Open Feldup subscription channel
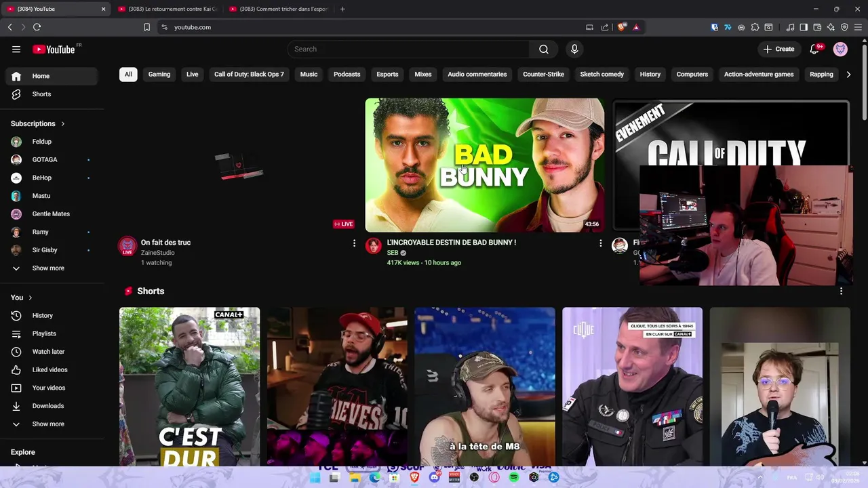The image size is (868, 488). pos(52,142)
